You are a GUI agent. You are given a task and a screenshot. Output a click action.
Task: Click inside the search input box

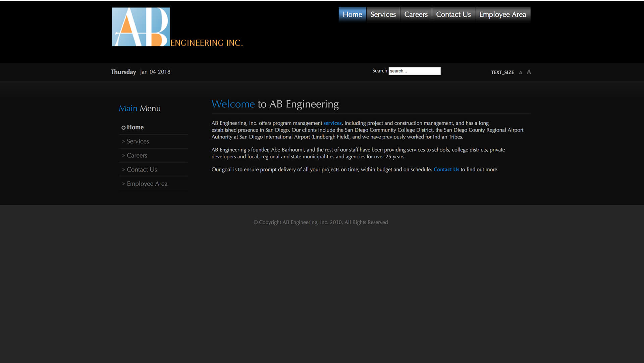415,71
